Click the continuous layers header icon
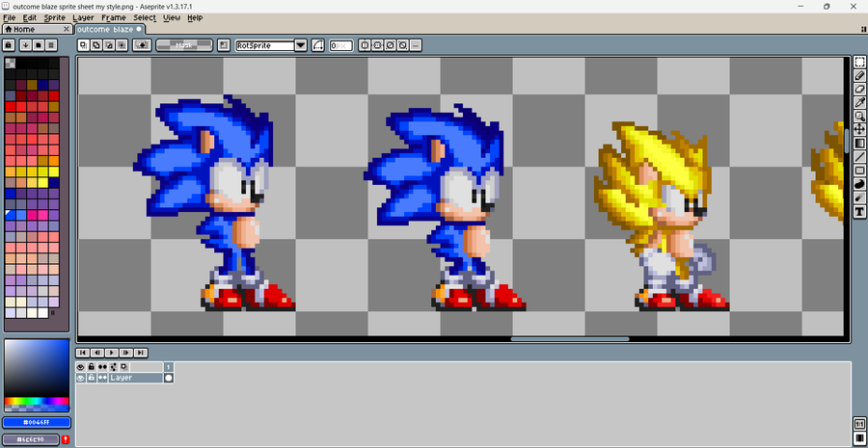 103,367
